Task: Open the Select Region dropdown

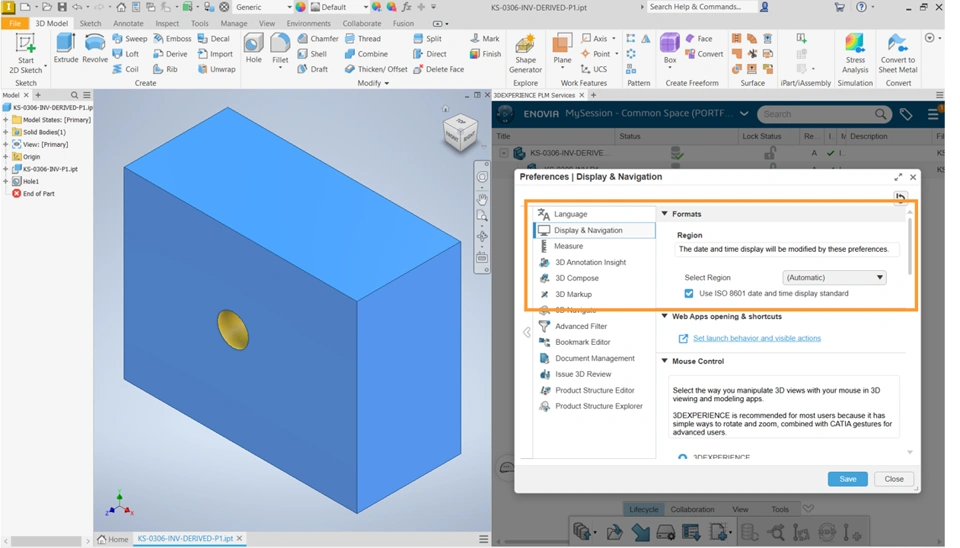Action: [x=834, y=277]
